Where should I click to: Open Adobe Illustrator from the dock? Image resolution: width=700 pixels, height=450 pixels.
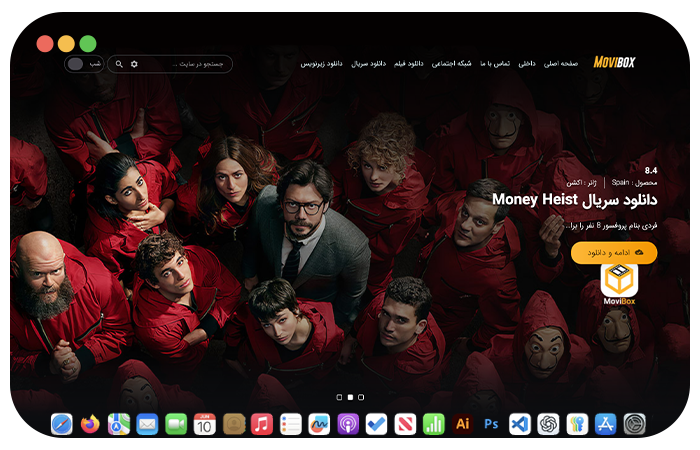[x=462, y=424]
